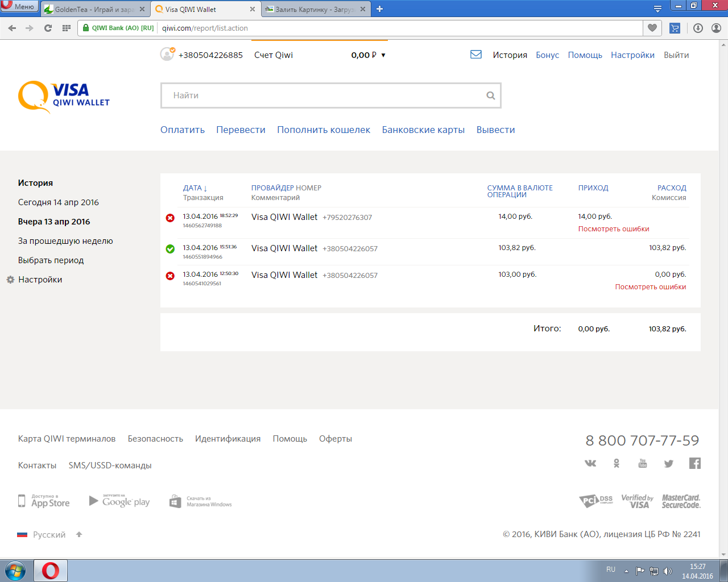Click Выбрать период in sidebar
The height and width of the screenshot is (582, 728).
(51, 260)
